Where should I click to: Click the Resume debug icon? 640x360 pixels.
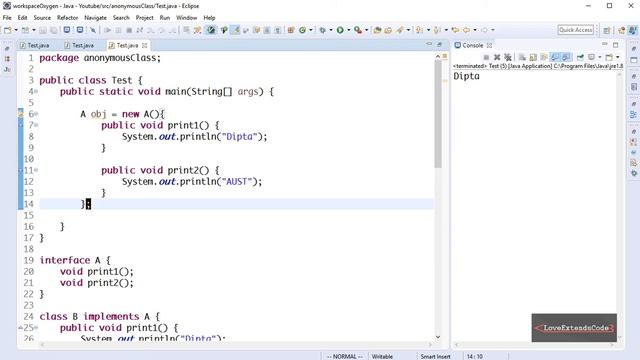click(108, 30)
